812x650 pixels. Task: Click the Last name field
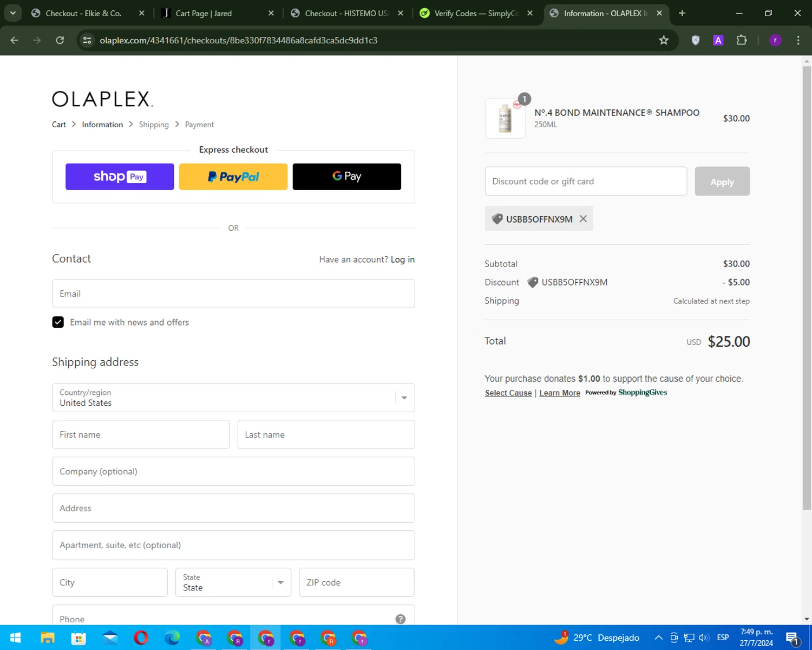pyautogui.click(x=326, y=434)
